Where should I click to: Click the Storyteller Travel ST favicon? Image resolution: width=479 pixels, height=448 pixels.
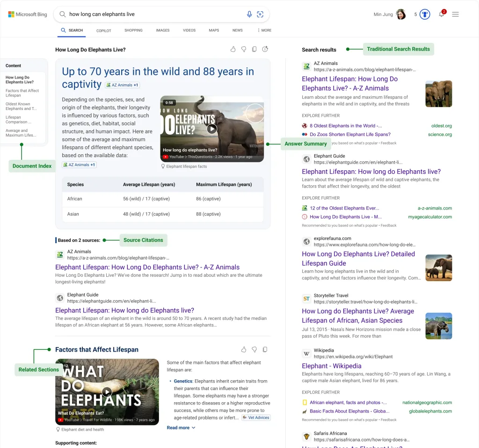click(306, 299)
